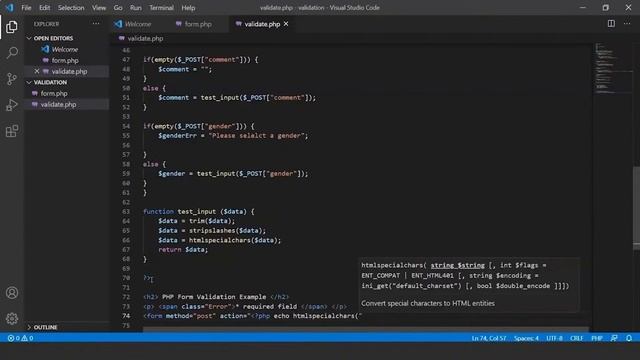The height and width of the screenshot is (360, 640).
Task: Click line number 63 in gutter
Action: 126,211
